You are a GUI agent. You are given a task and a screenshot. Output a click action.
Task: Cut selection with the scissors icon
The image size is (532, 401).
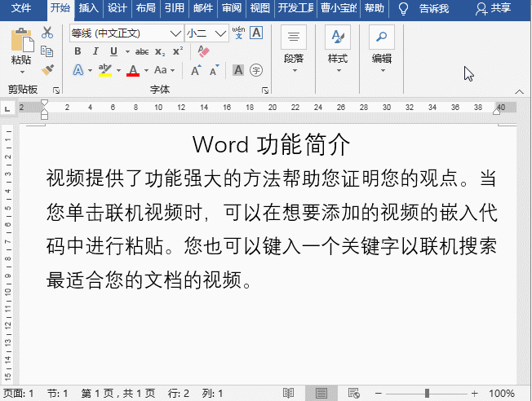tap(47, 33)
